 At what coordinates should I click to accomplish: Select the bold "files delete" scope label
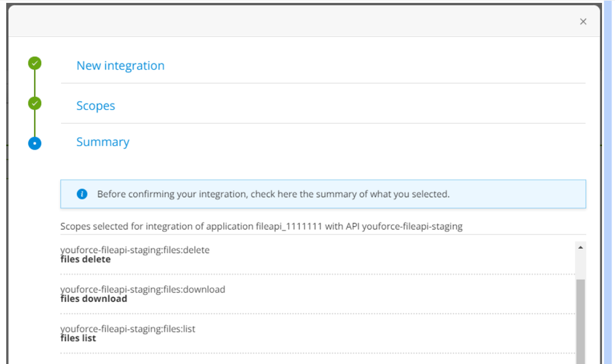[86, 259]
